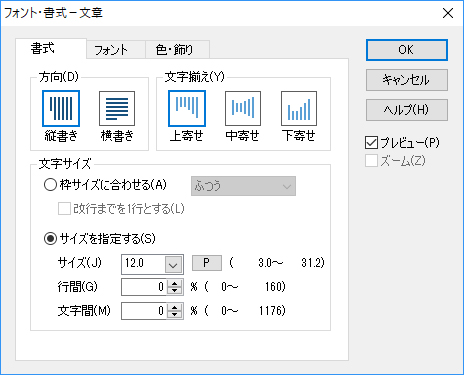Screen dimensions: 464x375
Task: Decrease 文字間 value with down arrow
Action: point(174,315)
